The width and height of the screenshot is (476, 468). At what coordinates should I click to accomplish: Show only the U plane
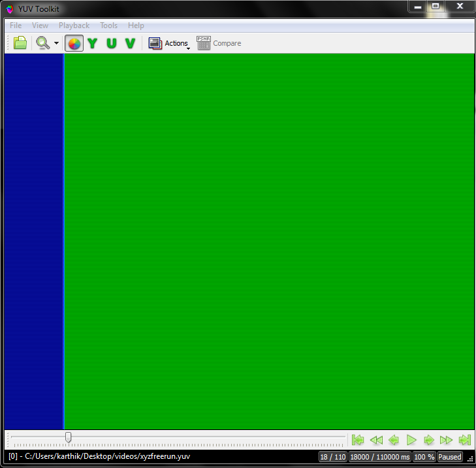click(x=112, y=43)
